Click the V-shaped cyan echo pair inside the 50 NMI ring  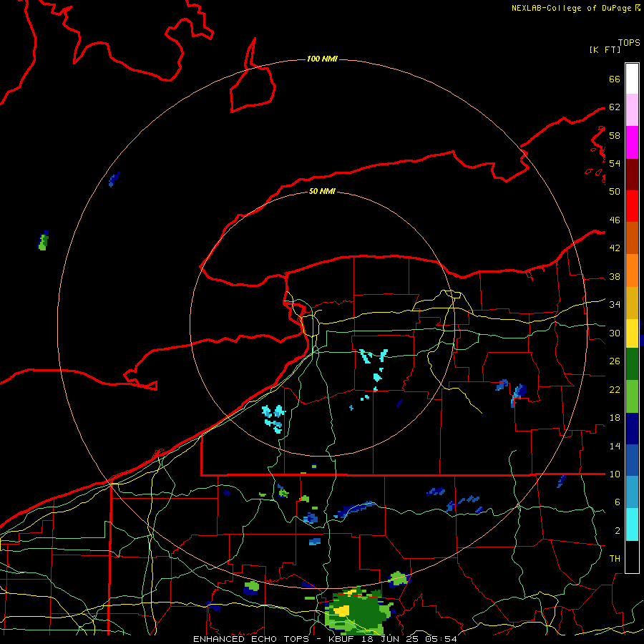pyautogui.click(x=374, y=356)
